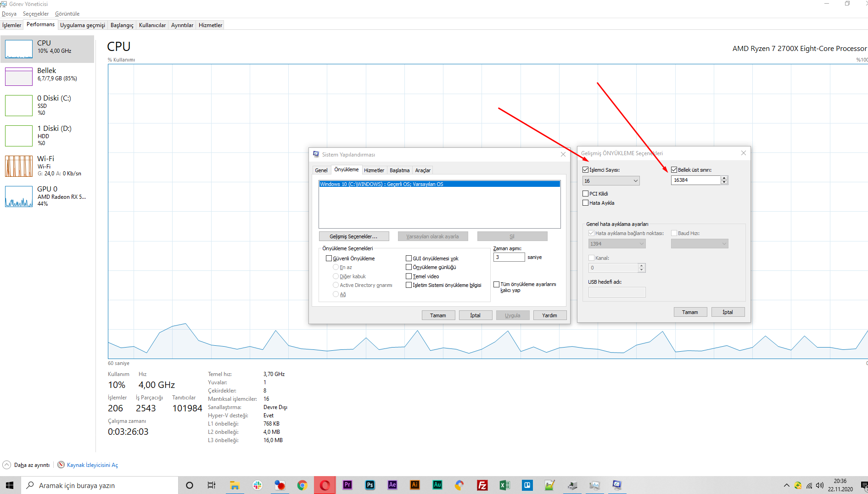Open Adobe Illustrator from the taskbar
The width and height of the screenshot is (868, 494).
point(415,485)
